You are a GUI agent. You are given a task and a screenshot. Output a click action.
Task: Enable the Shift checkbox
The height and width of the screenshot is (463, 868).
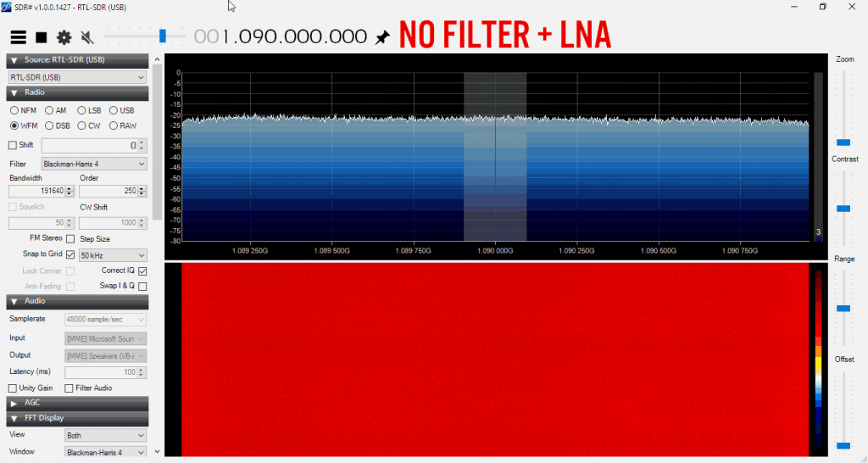[x=13, y=145]
